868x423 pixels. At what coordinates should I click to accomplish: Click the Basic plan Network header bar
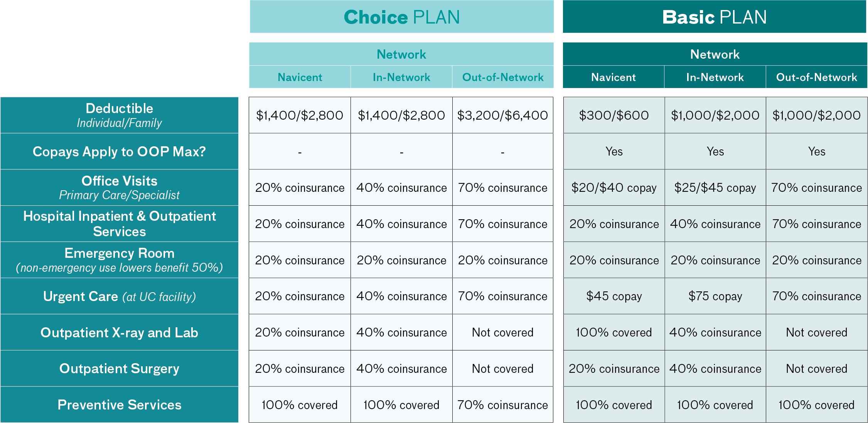[715, 54]
